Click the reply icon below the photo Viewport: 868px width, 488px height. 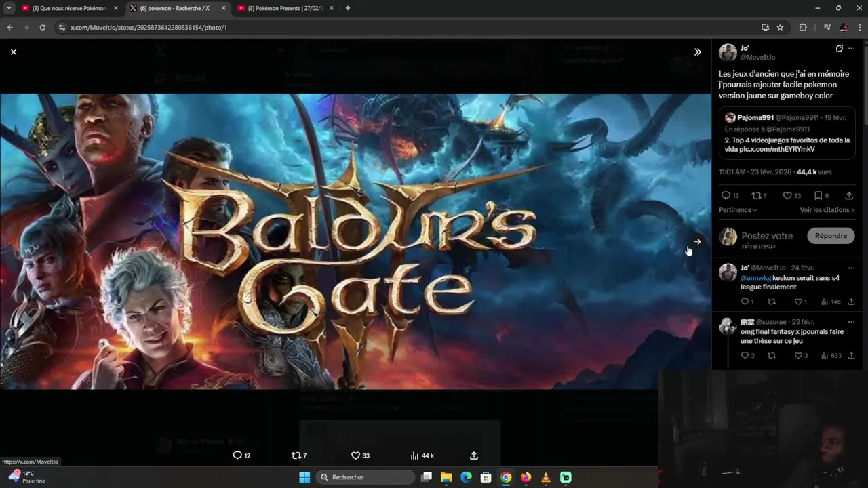coord(237,455)
